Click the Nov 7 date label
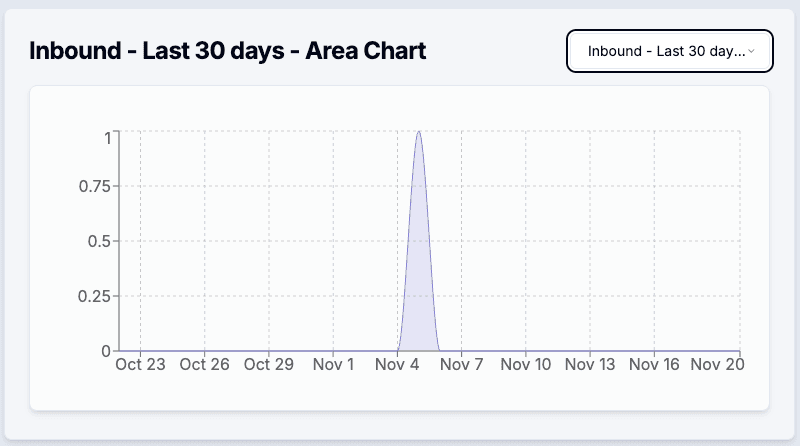This screenshot has width=800, height=446. pos(461,365)
